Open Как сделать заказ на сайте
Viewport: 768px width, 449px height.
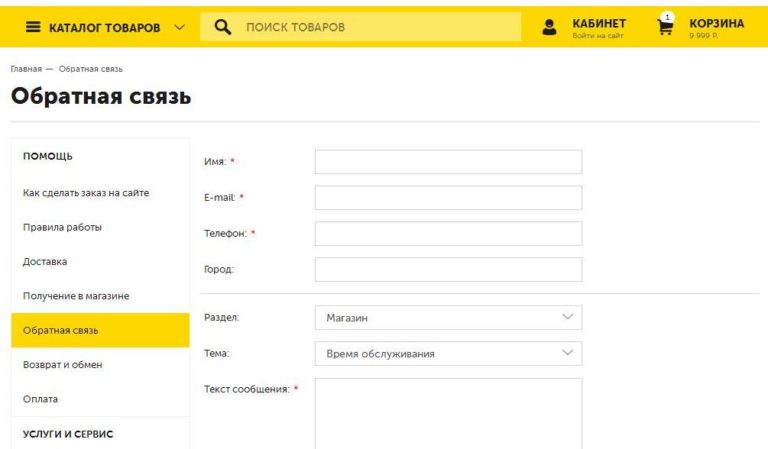pyautogui.click(x=86, y=193)
